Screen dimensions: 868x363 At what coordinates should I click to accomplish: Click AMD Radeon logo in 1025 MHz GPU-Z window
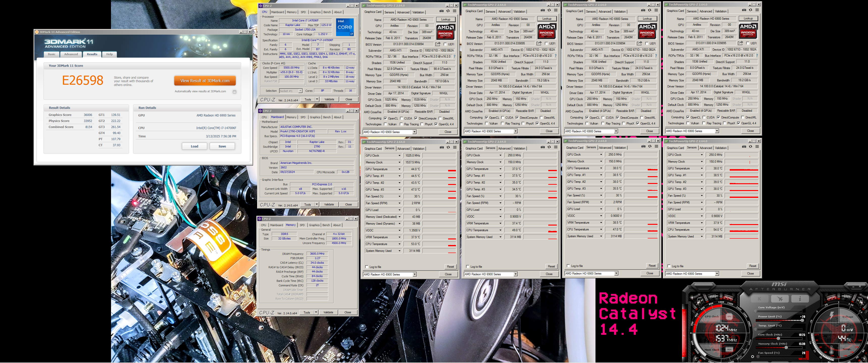[x=446, y=32]
